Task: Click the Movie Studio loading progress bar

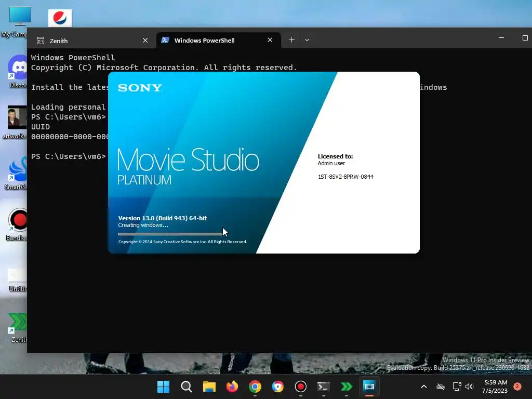Action: (170, 234)
